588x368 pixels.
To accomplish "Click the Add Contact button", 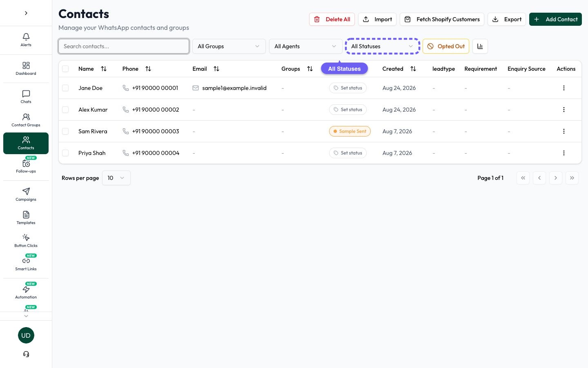I will click(556, 19).
